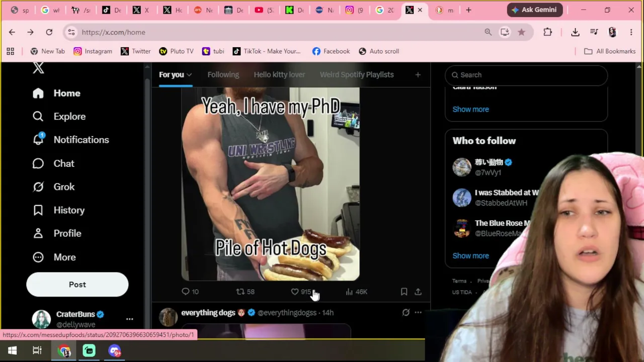Screen dimensions: 644x362
Task: Switch to Weird Spotify Playlists tab
Action: click(357, 74)
